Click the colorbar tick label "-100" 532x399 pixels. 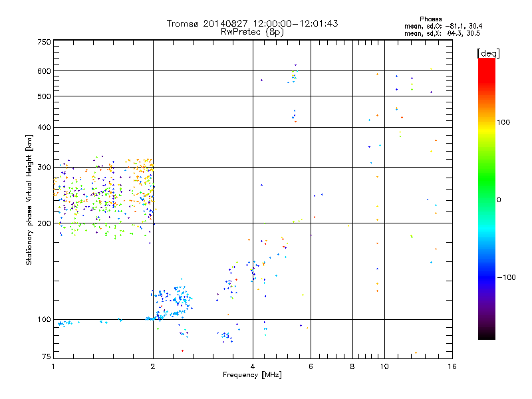point(506,277)
